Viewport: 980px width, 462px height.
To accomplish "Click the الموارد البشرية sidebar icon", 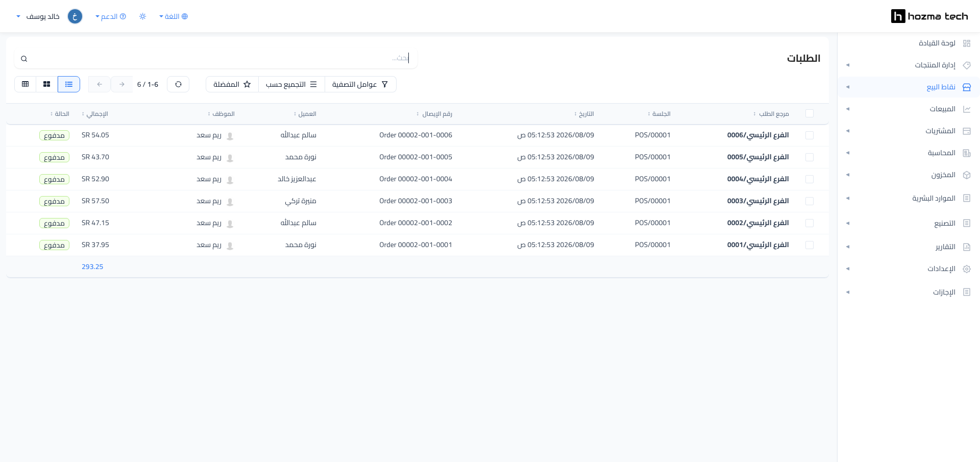I will pos(966,198).
